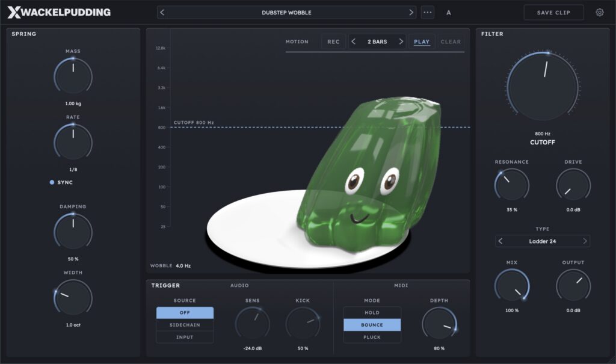Click the 1/8 rate value
Image resolution: width=616 pixels, height=364 pixels.
pyautogui.click(x=73, y=170)
